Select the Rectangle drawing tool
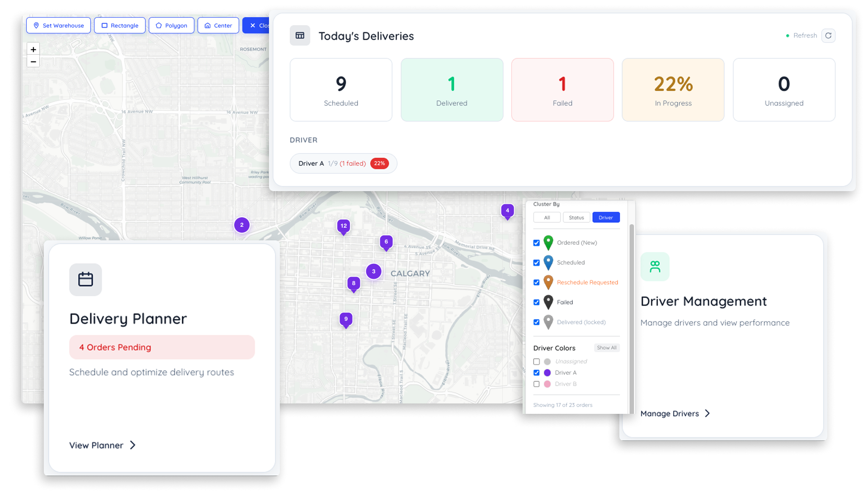 tap(119, 25)
